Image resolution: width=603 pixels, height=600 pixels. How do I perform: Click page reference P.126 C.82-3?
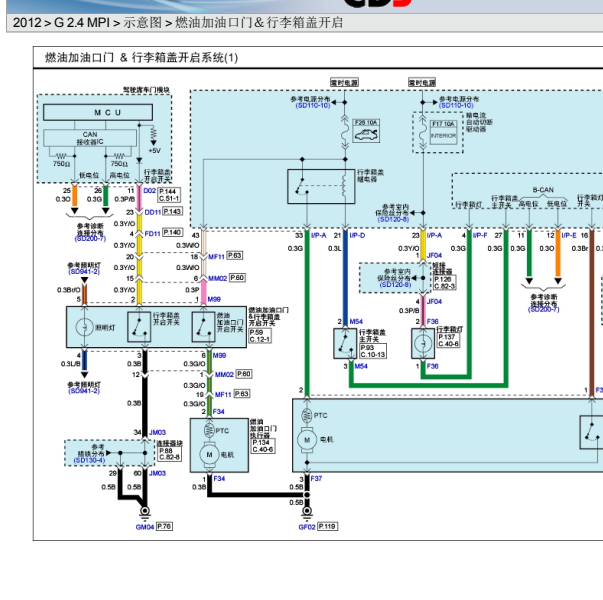(x=445, y=282)
